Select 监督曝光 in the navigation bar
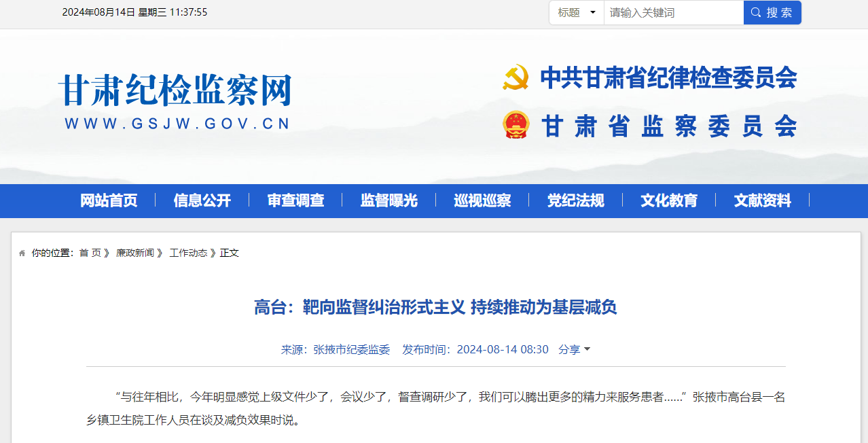The width and height of the screenshot is (868, 443). (x=388, y=200)
